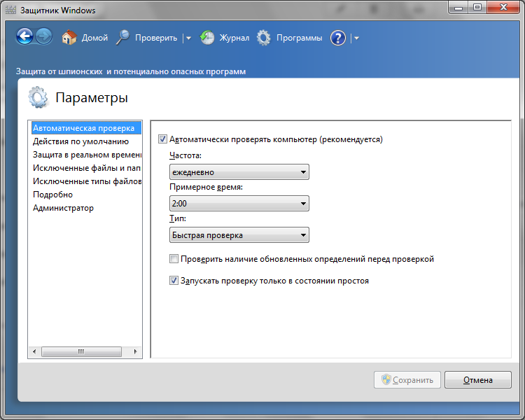Open the Тип Быстрая проверка dropdown

tap(239, 234)
